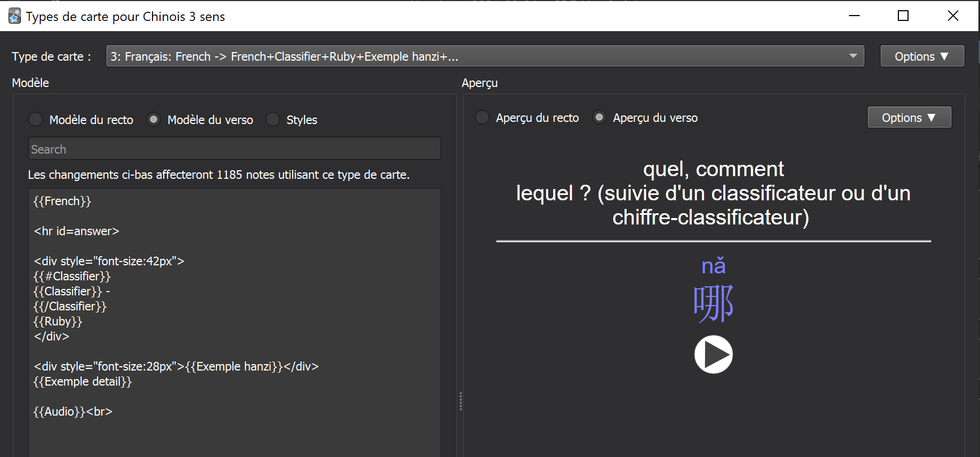Click the hanzi character 哪 in preview
The image size is (980, 457).
713,303
